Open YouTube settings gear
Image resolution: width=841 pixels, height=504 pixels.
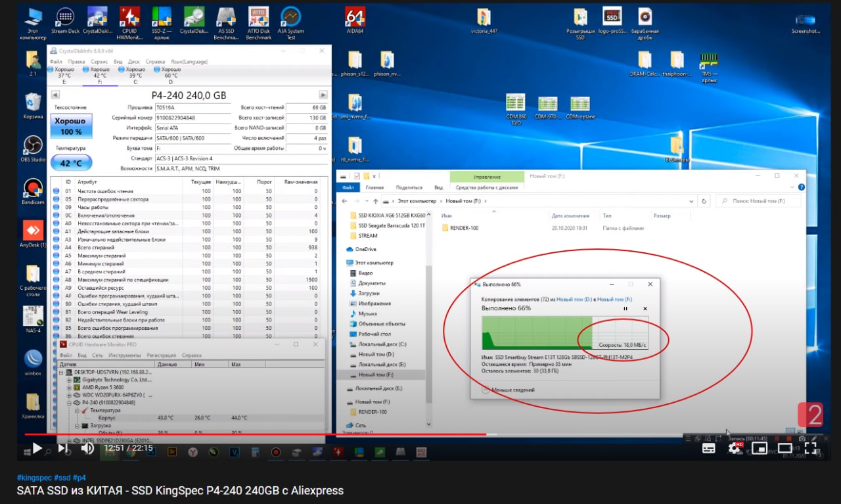click(x=735, y=448)
